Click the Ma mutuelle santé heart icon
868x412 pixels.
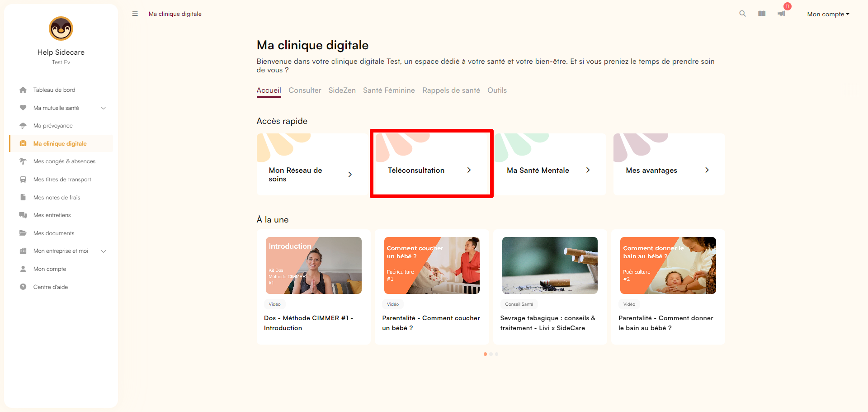coord(23,108)
